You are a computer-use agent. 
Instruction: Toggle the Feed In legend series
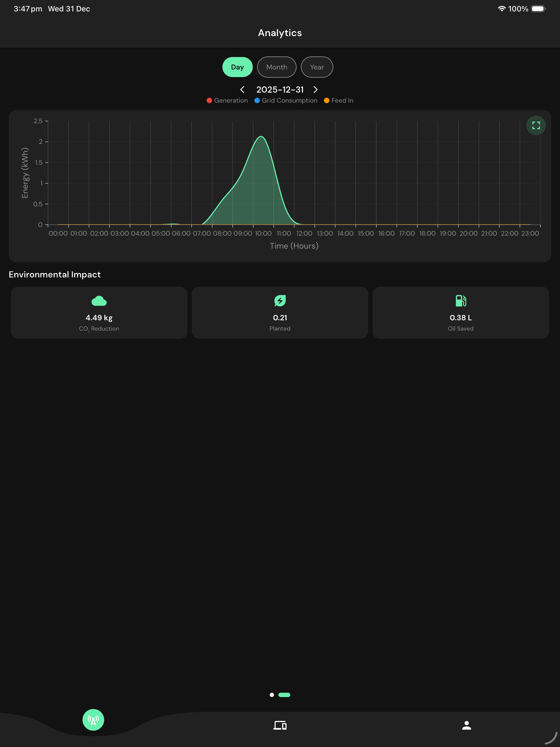[x=339, y=100]
